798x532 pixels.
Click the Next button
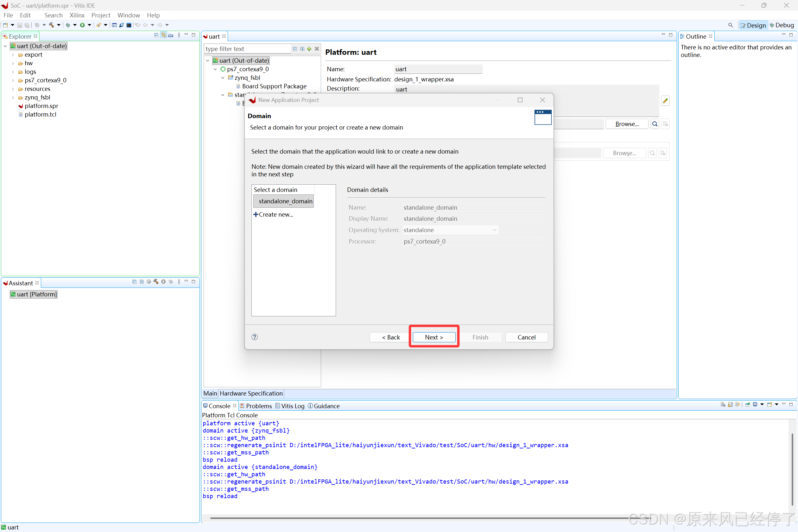(434, 337)
